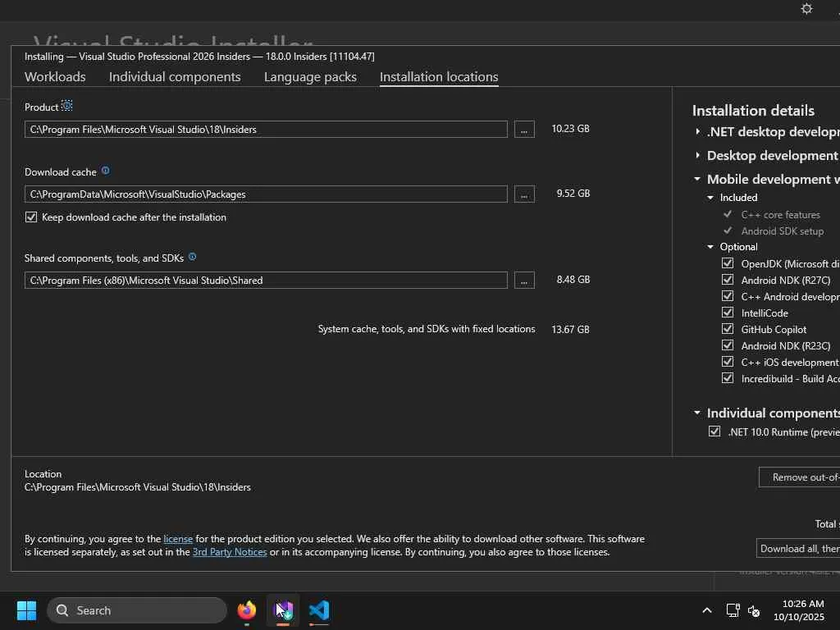
Task: Click the Installation details heading
Action: [753, 111]
